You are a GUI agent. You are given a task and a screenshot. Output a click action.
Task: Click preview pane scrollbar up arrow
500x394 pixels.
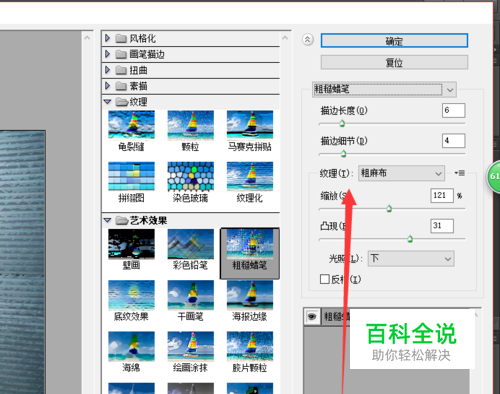(87, 38)
